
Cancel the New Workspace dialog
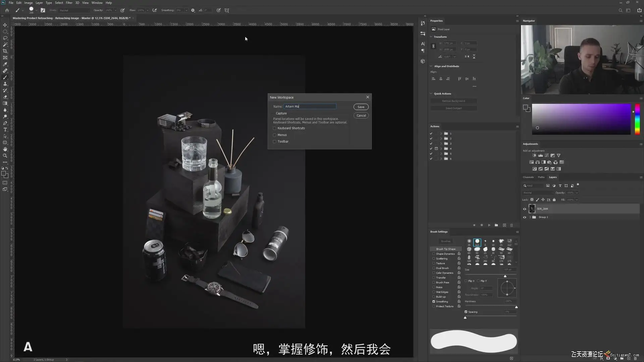pos(361,116)
